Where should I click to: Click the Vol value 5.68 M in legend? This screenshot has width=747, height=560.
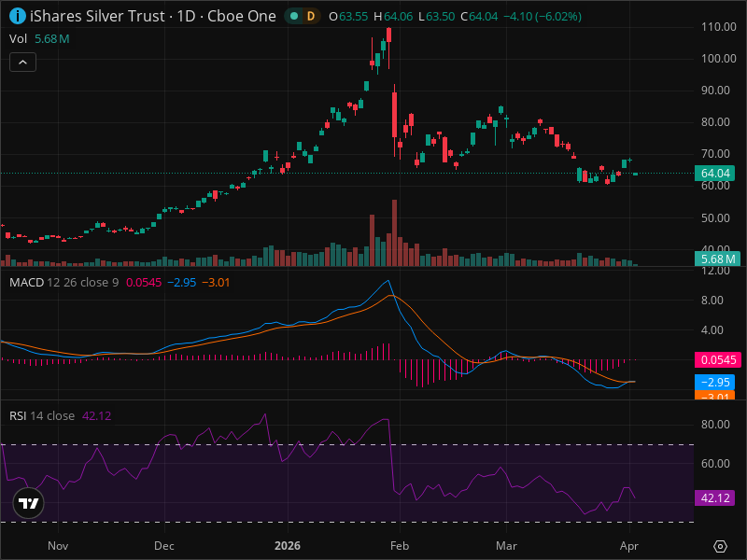point(52,39)
